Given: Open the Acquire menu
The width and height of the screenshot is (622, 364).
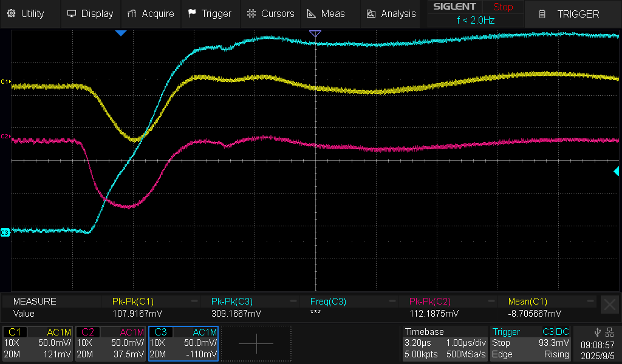Looking at the screenshot, I should pos(151,13).
